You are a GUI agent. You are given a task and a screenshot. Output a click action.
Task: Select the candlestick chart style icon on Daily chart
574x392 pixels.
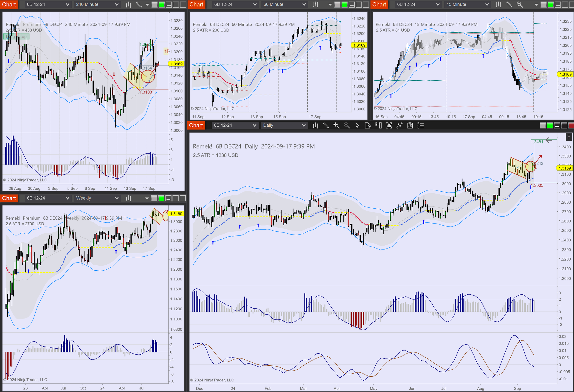pyautogui.click(x=316, y=126)
